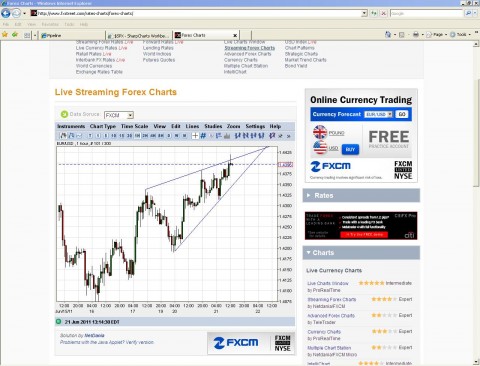Open the Instruments chart menu
480x366 pixels.
click(71, 126)
